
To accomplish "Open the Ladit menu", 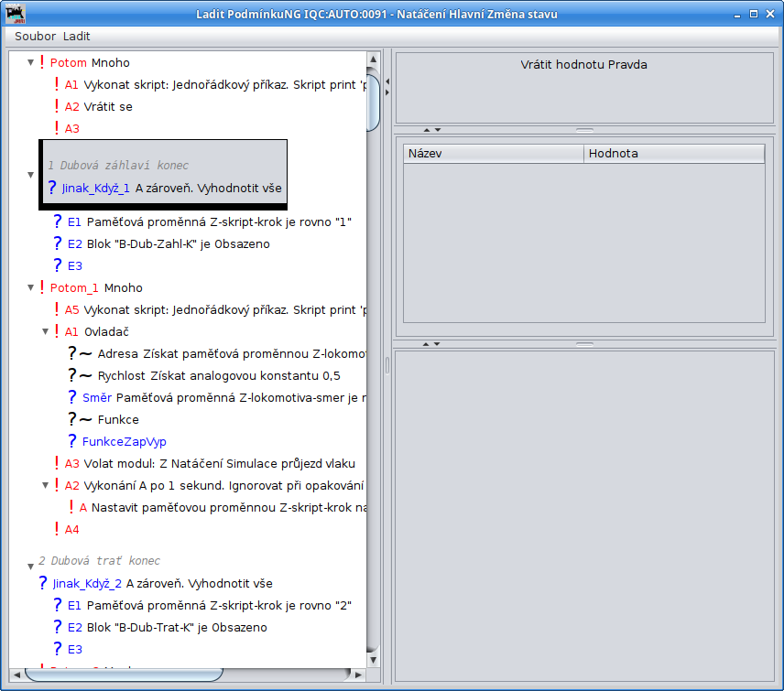I will tap(77, 37).
